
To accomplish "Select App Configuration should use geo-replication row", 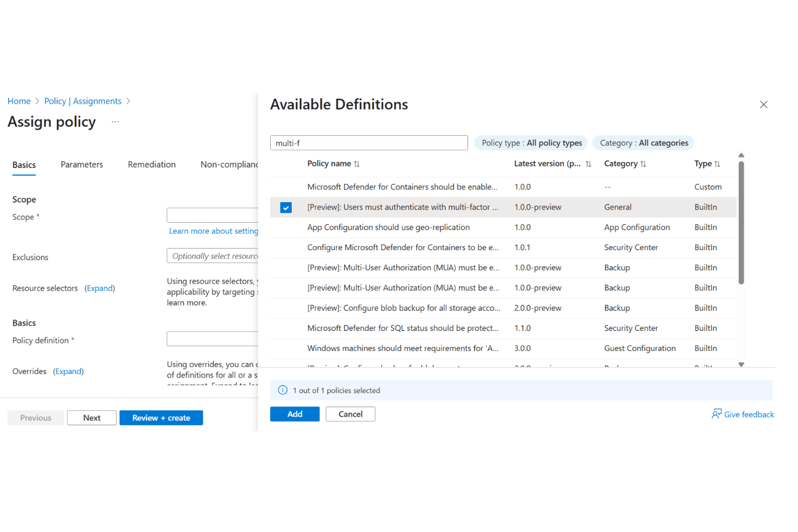I will pyautogui.click(x=503, y=227).
